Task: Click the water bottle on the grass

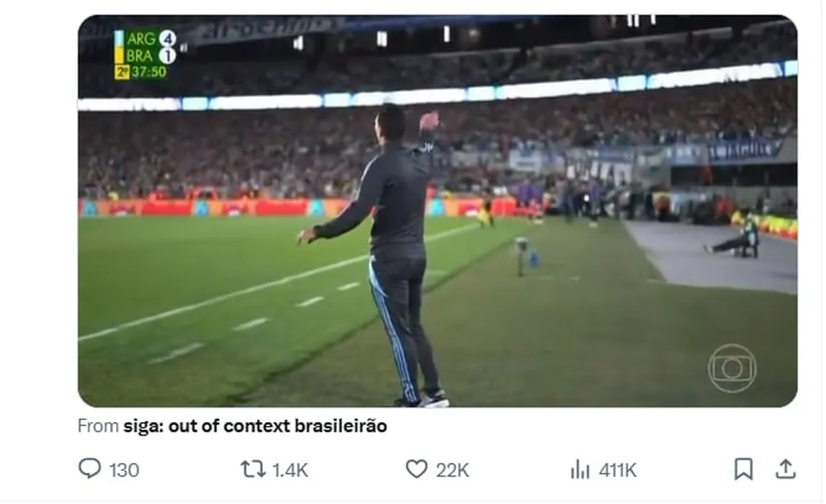Action: [533, 258]
